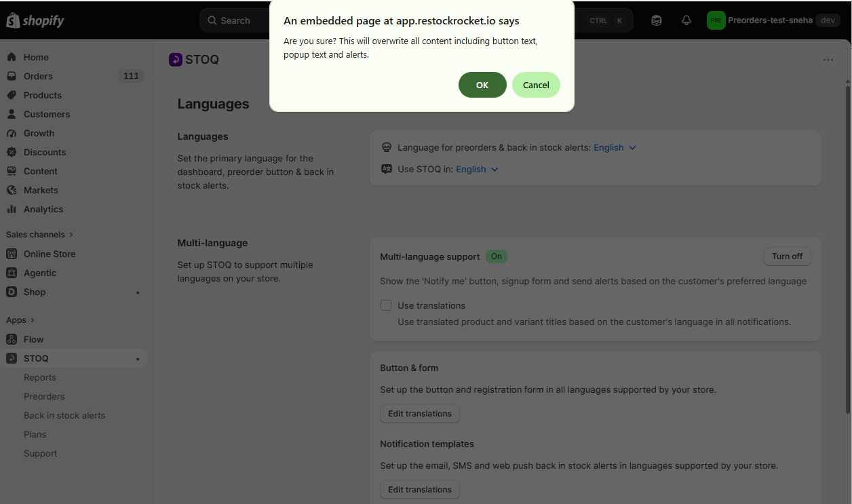
Task: Click the STOQ app icon in sidebar
Action: 12,358
